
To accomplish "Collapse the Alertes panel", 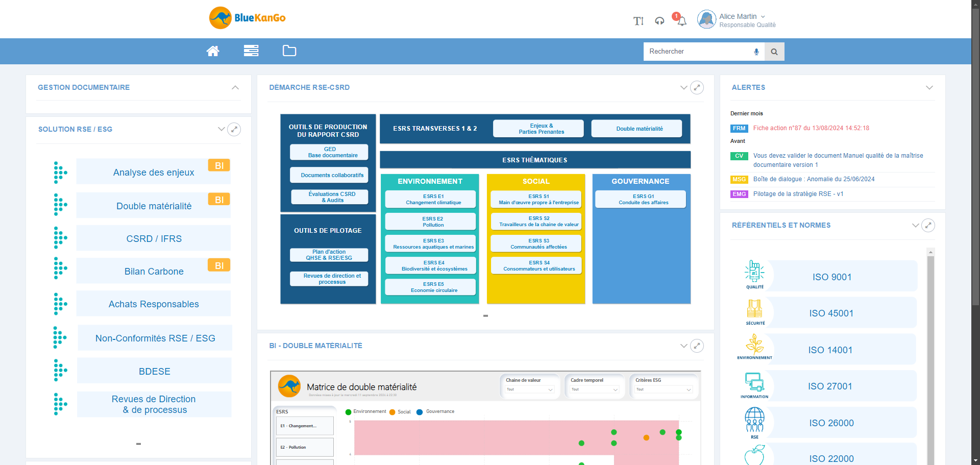I will tap(929, 88).
